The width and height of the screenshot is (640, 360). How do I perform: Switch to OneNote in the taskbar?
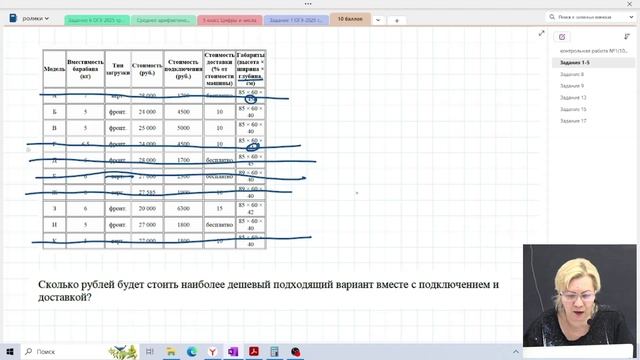coord(233,351)
